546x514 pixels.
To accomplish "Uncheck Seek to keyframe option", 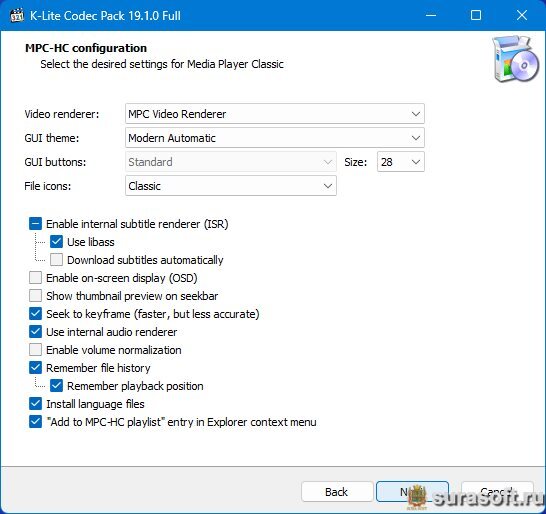I will [x=36, y=314].
